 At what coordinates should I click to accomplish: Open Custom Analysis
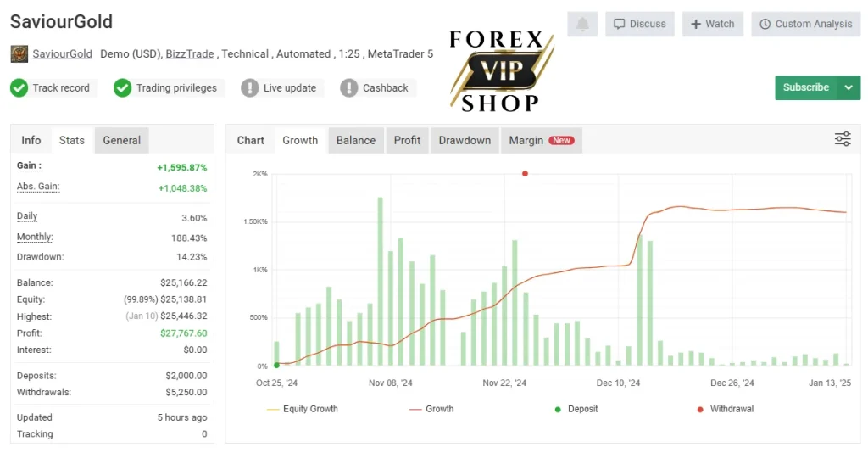(x=806, y=24)
